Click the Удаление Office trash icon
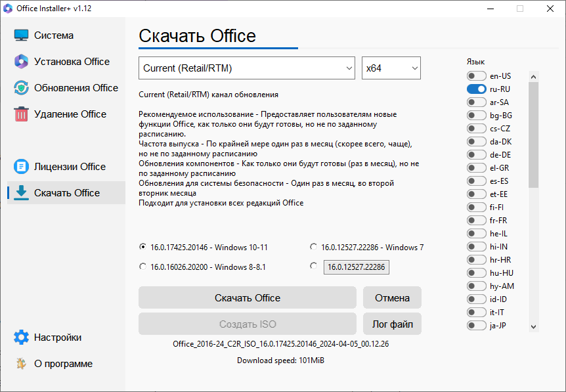The height and width of the screenshot is (392, 566). [22, 114]
